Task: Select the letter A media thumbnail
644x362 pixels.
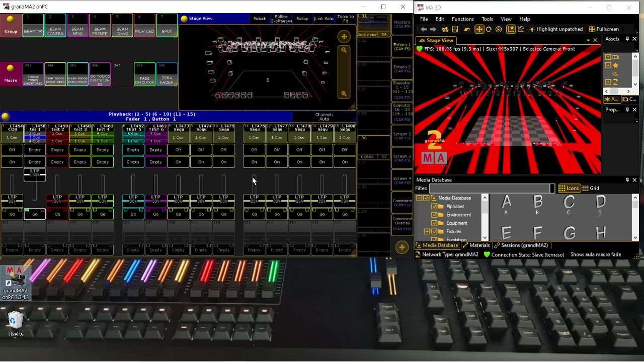Action: [506, 205]
